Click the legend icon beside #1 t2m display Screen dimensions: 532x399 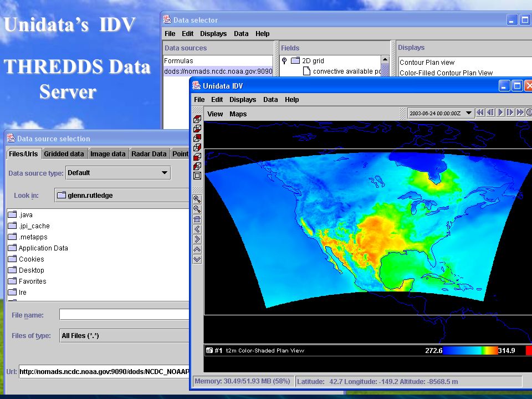209,350
